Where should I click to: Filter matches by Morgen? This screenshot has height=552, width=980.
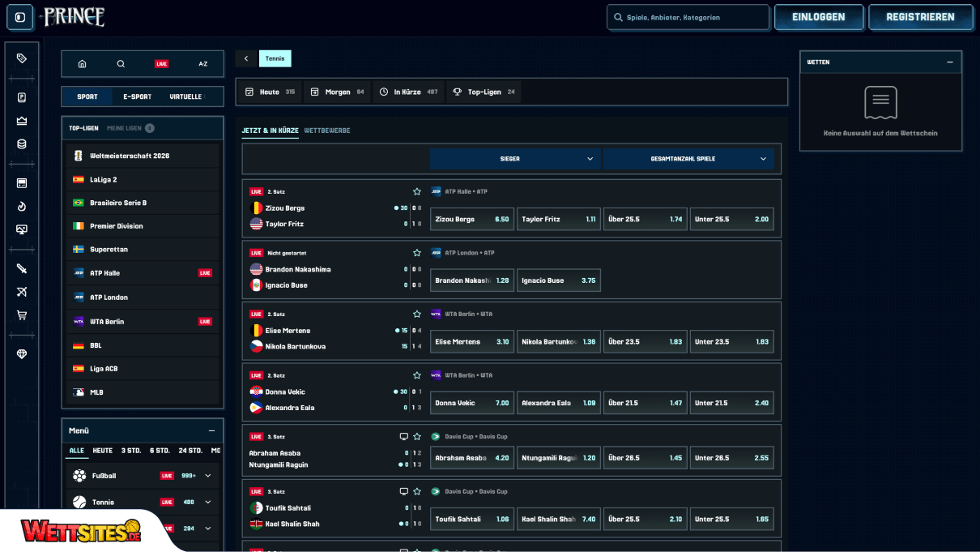pyautogui.click(x=337, y=92)
